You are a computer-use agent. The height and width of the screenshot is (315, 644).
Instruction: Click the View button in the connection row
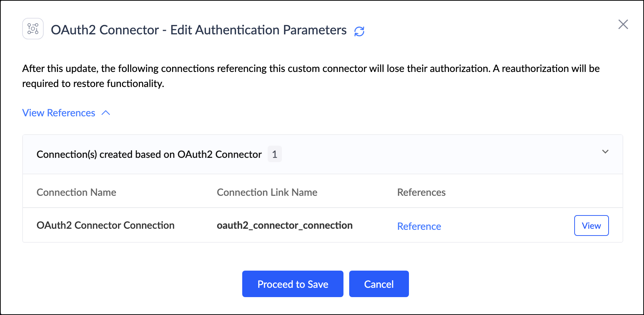pos(591,226)
